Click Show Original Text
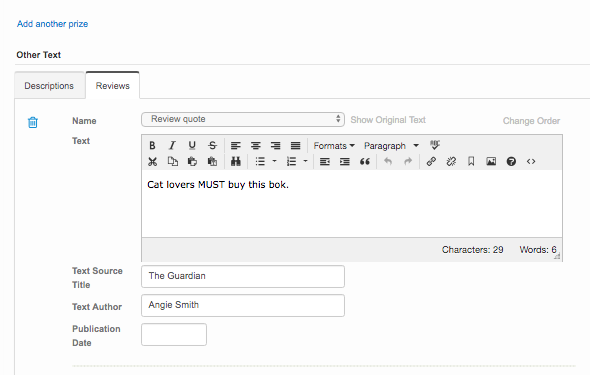This screenshot has width=590, height=375. click(x=388, y=120)
